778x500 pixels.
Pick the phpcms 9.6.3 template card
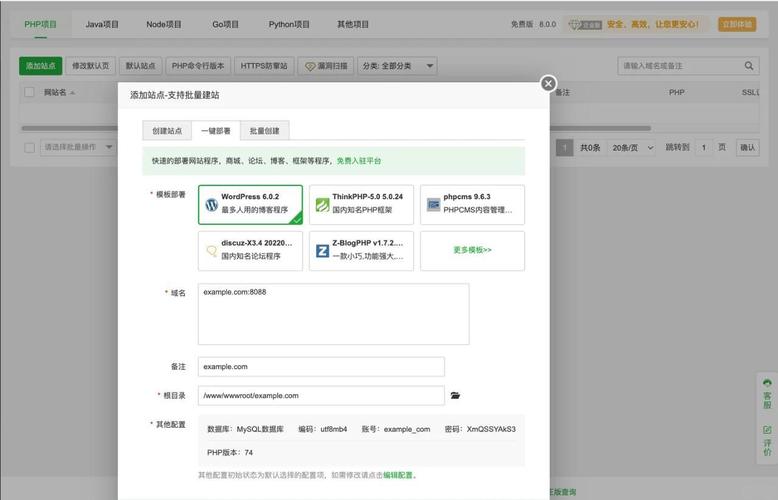point(472,204)
